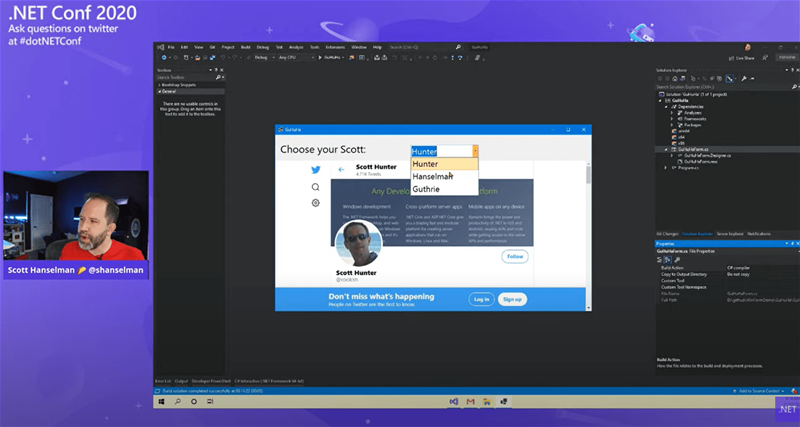Open the Build menu
Screen dimensions: 800x427
pos(245,47)
